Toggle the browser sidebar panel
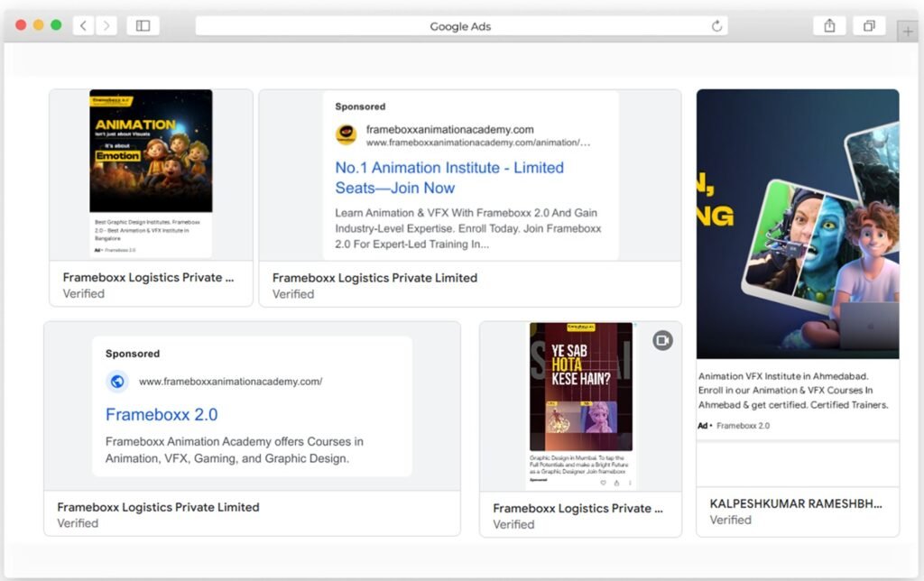924x581 pixels. coord(143,25)
